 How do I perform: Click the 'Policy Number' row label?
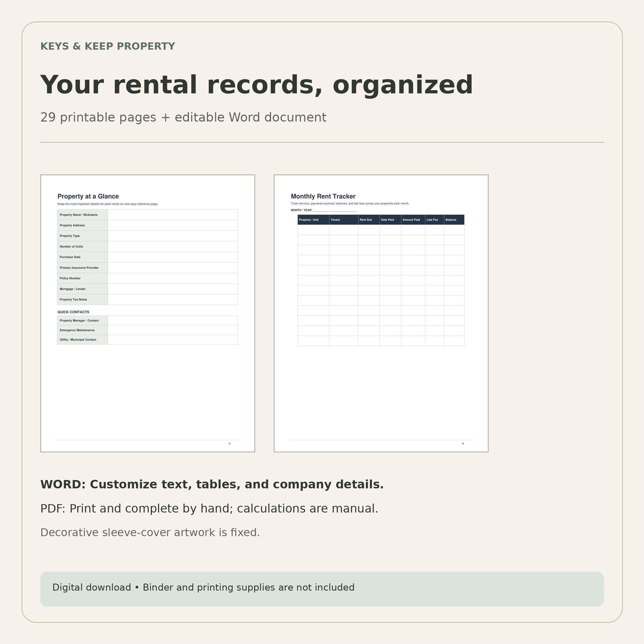click(x=83, y=279)
